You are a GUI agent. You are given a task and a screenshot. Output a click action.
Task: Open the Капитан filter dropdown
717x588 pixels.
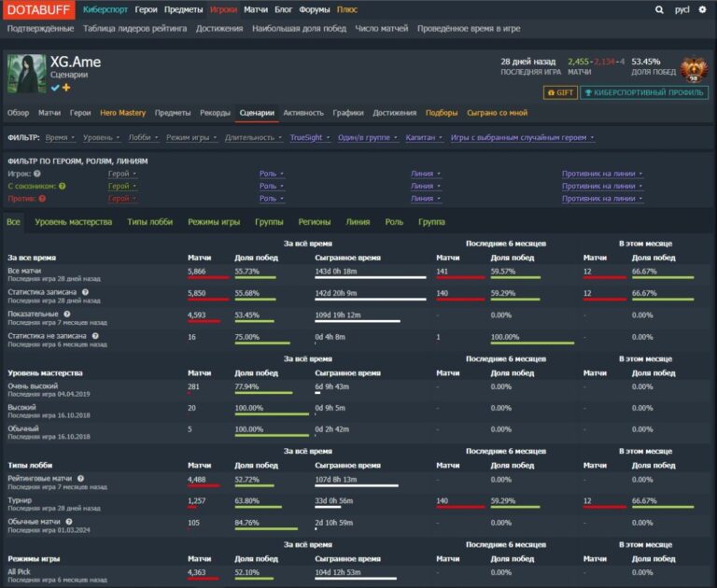(424, 137)
